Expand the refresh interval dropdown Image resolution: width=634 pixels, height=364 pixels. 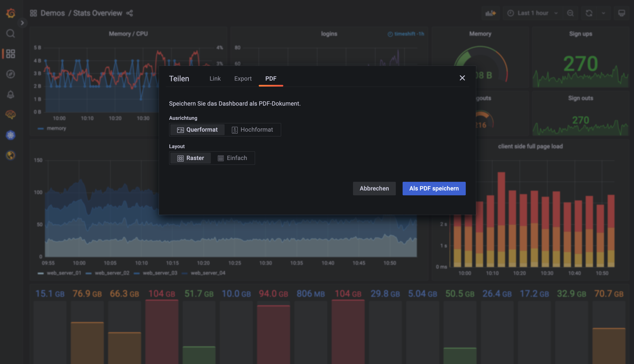604,13
